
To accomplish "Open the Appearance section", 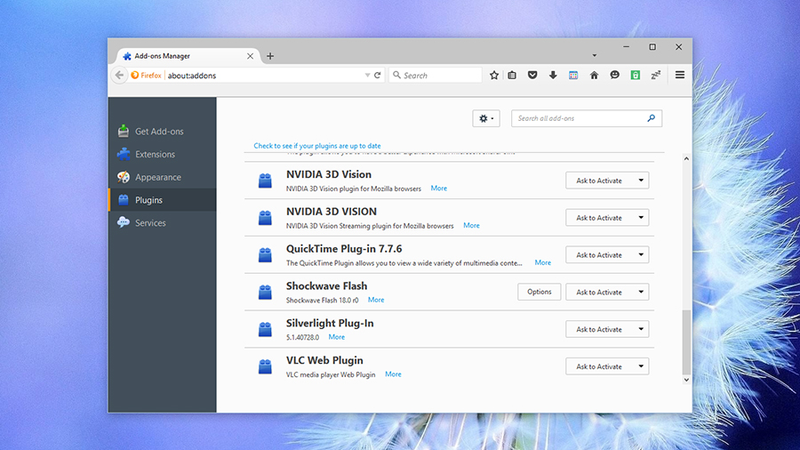I will [x=162, y=177].
